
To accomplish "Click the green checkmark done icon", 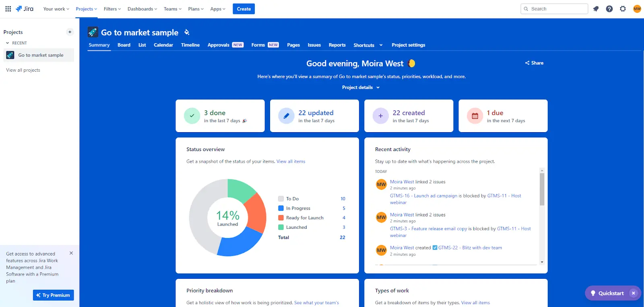I will pyautogui.click(x=192, y=116).
